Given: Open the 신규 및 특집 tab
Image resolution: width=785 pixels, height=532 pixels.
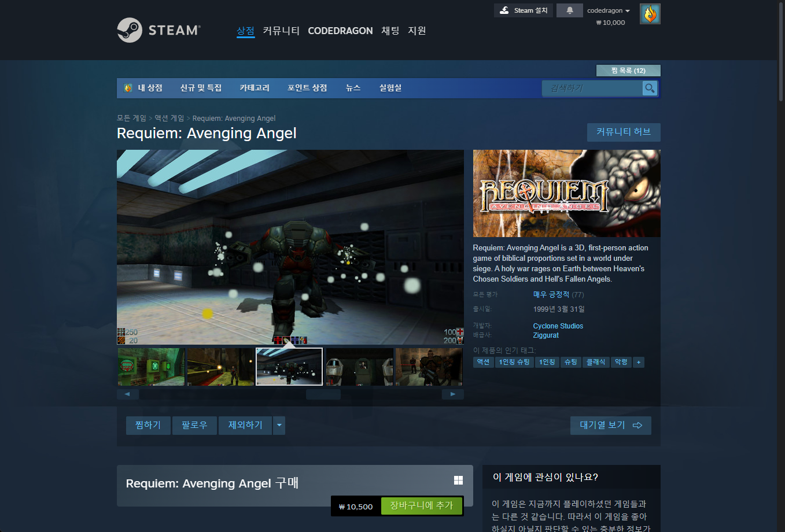Looking at the screenshot, I should point(201,88).
